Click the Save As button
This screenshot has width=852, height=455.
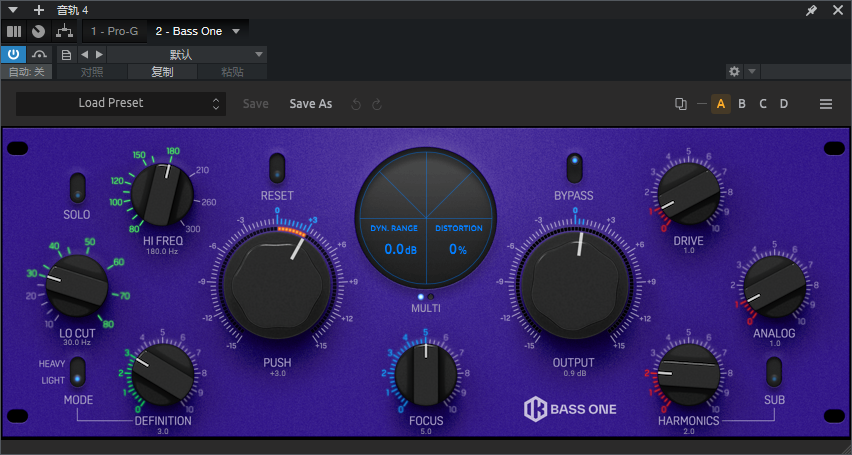[x=311, y=104]
